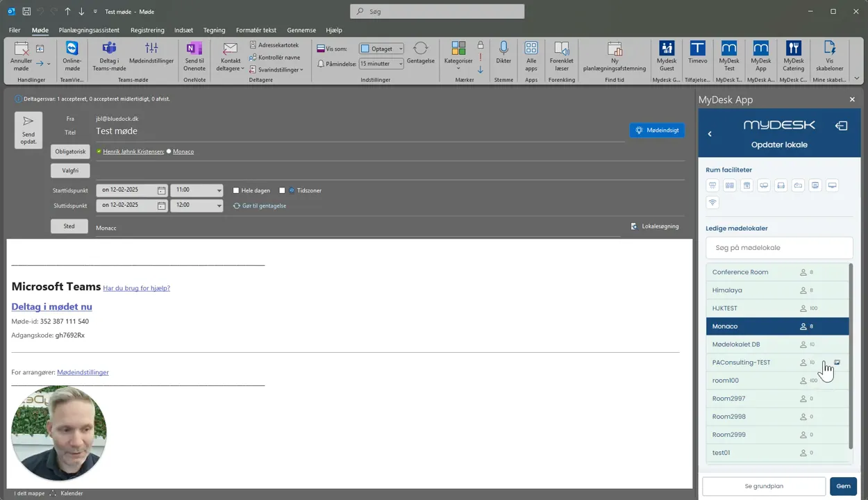The height and width of the screenshot is (500, 868).
Task: Click the Gem button
Action: [843, 486]
